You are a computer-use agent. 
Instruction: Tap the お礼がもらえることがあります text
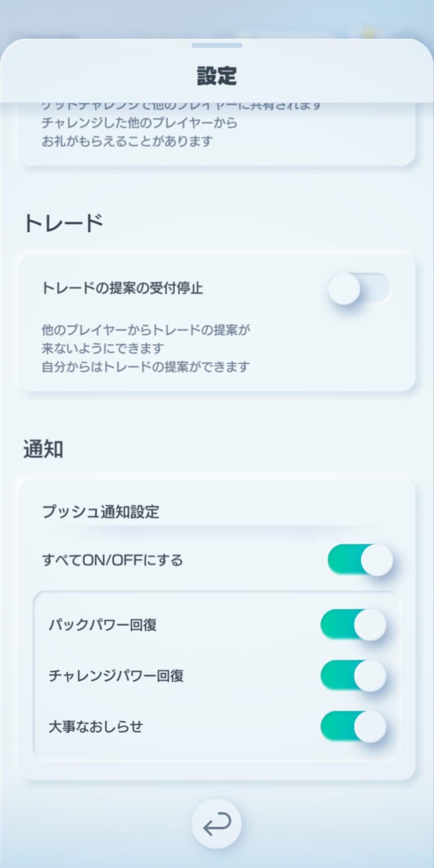(127, 141)
